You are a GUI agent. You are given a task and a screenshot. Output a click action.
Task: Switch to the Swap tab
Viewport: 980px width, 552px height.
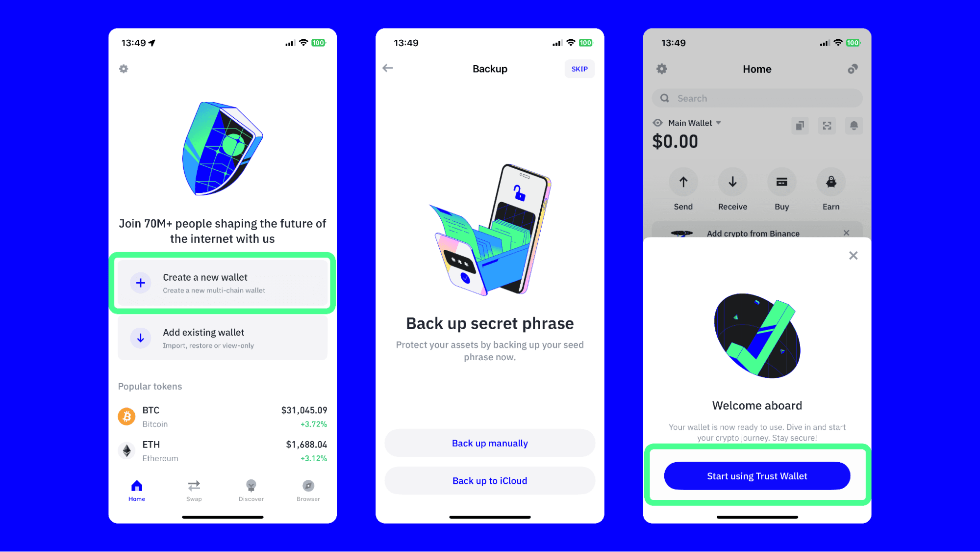click(x=194, y=490)
